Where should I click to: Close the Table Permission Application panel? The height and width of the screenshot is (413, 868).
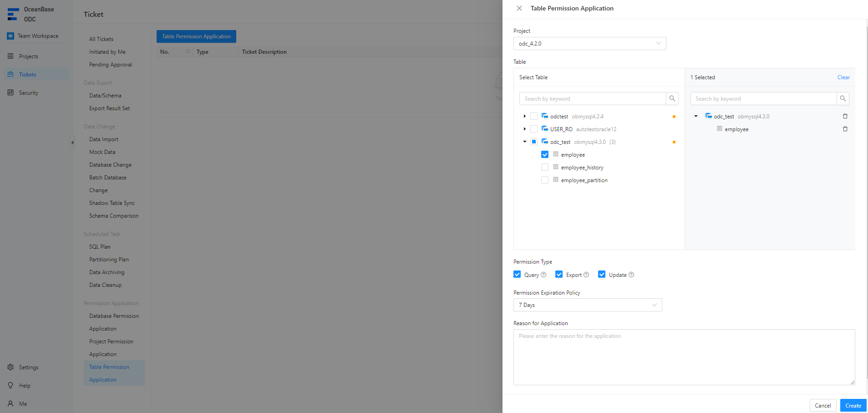[x=519, y=8]
